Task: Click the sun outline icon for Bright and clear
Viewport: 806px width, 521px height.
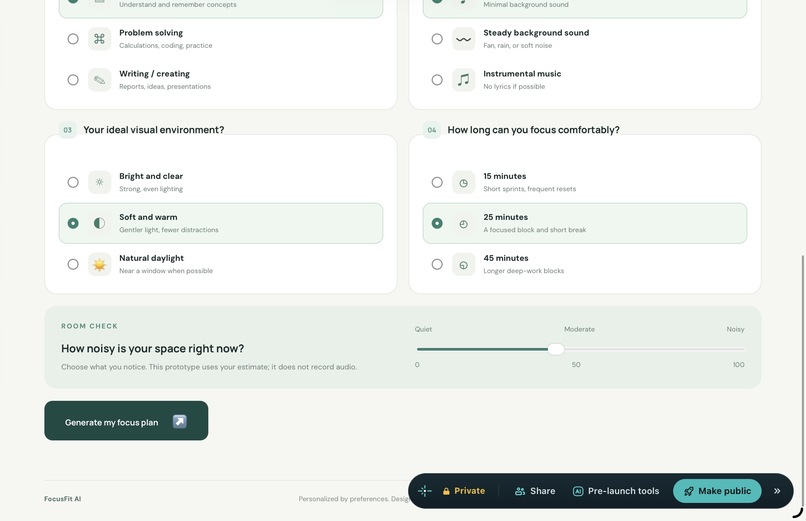Action: coord(99,182)
